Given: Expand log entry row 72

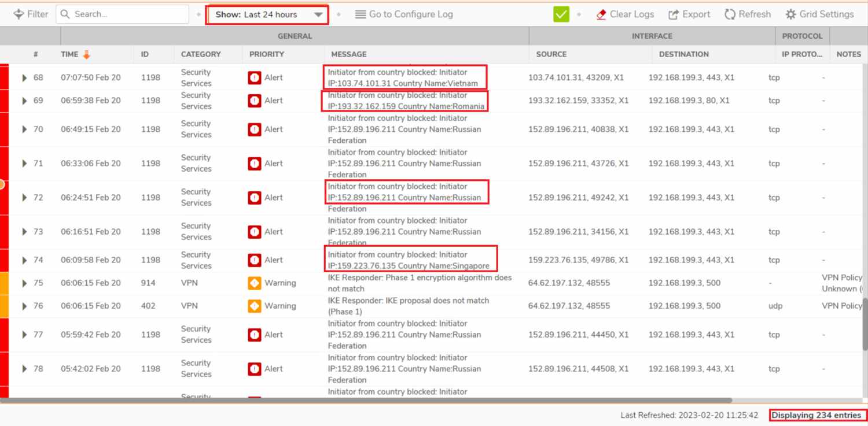Looking at the screenshot, I should tap(24, 198).
